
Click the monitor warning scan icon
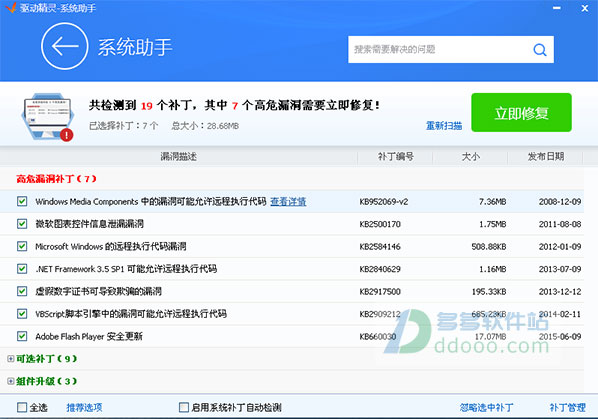[x=47, y=117]
